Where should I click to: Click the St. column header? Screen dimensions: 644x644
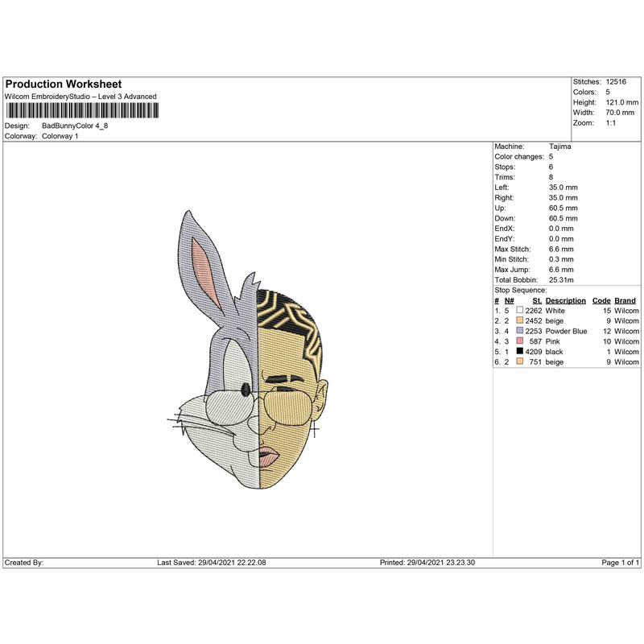point(536,300)
